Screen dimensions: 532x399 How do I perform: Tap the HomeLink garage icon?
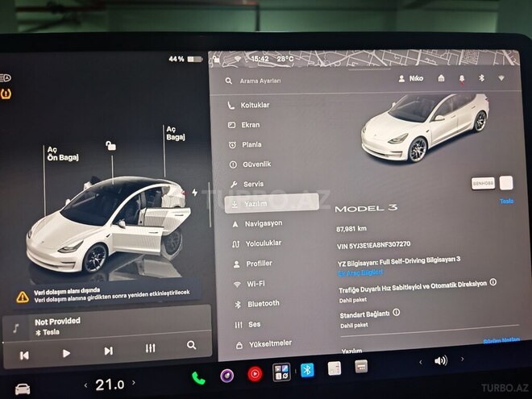(441, 78)
